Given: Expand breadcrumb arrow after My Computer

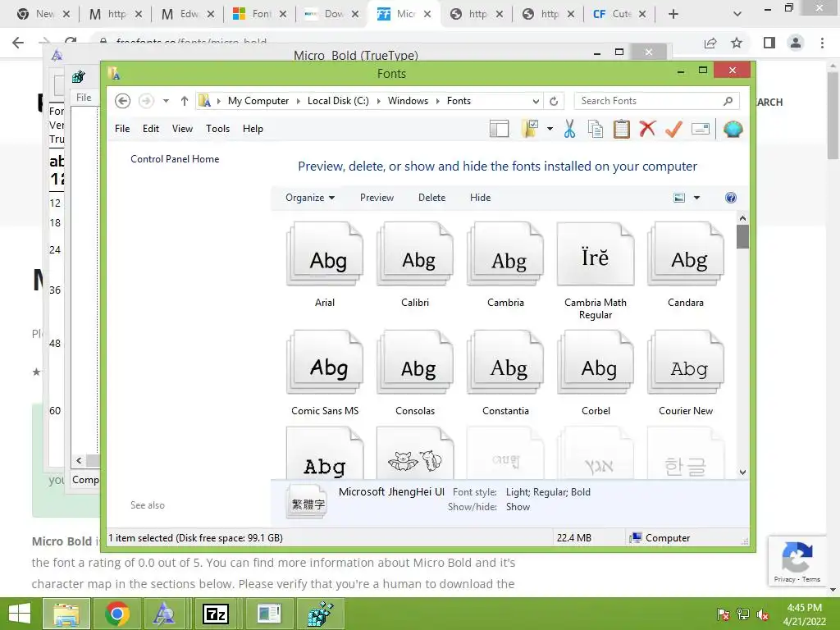Looking at the screenshot, I should tap(299, 101).
